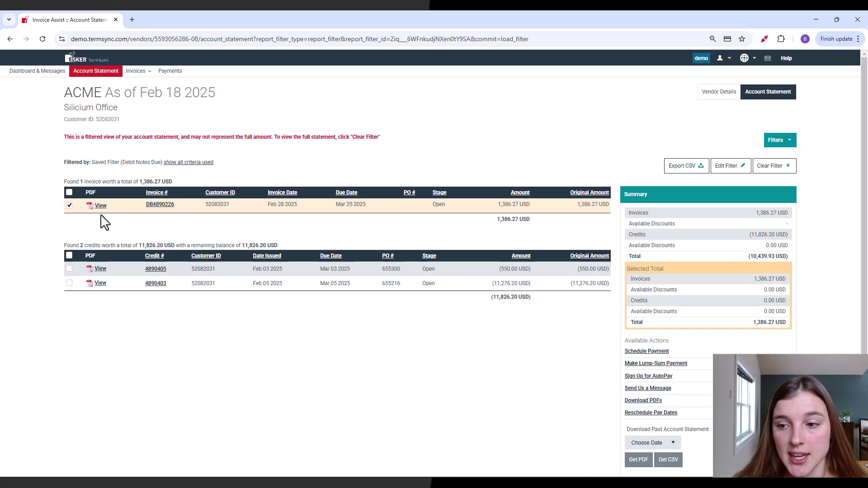Uncheck the DB4890226 invoice checkbox
Image resolution: width=868 pixels, height=488 pixels.
coord(69,205)
